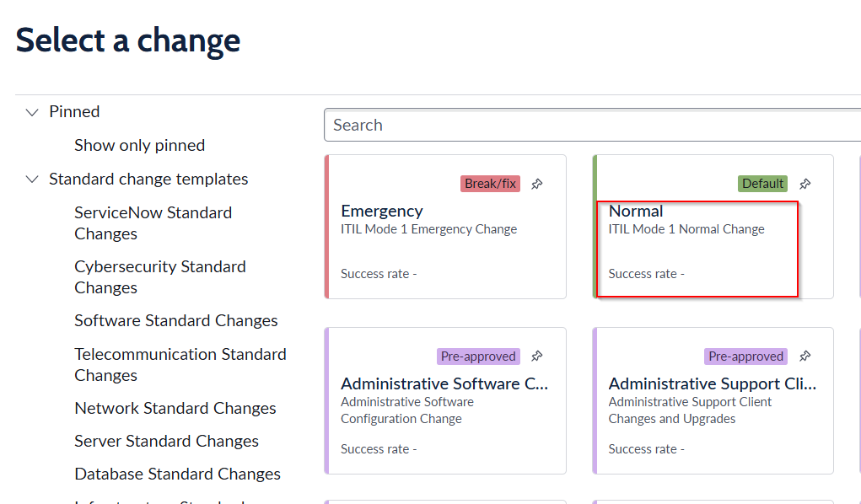Select the Normal ITIL change card

click(x=713, y=227)
